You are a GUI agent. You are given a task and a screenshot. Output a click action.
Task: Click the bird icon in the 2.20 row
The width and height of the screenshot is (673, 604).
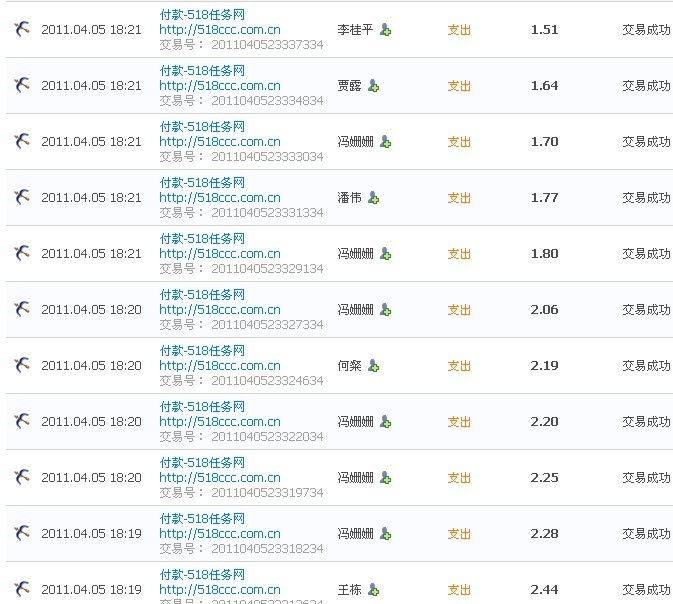(21, 421)
